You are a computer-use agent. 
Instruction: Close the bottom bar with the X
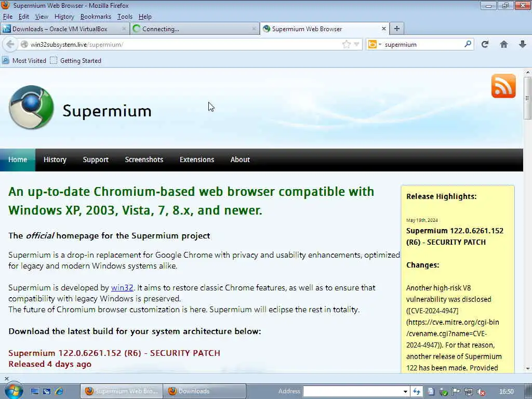pos(6,378)
